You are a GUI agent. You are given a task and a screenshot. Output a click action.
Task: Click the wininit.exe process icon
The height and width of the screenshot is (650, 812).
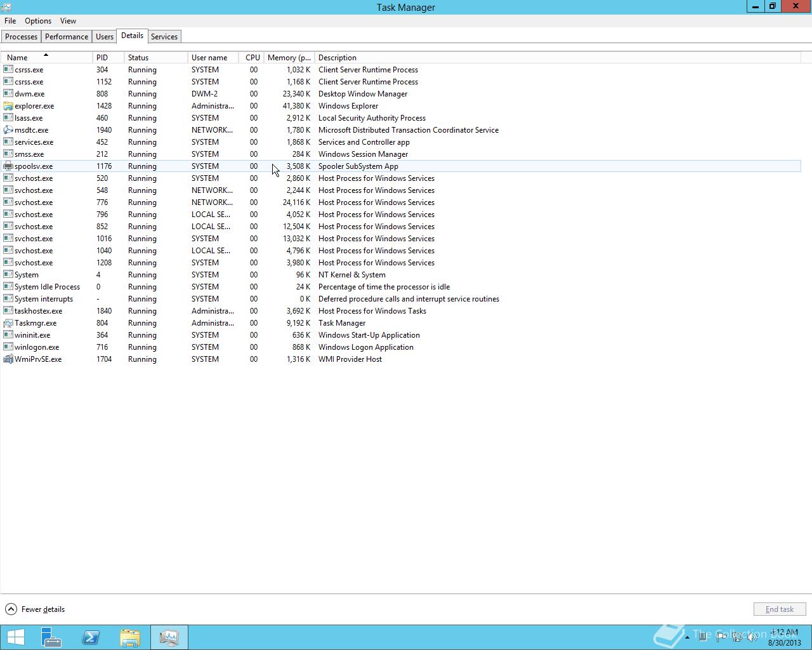coord(8,335)
